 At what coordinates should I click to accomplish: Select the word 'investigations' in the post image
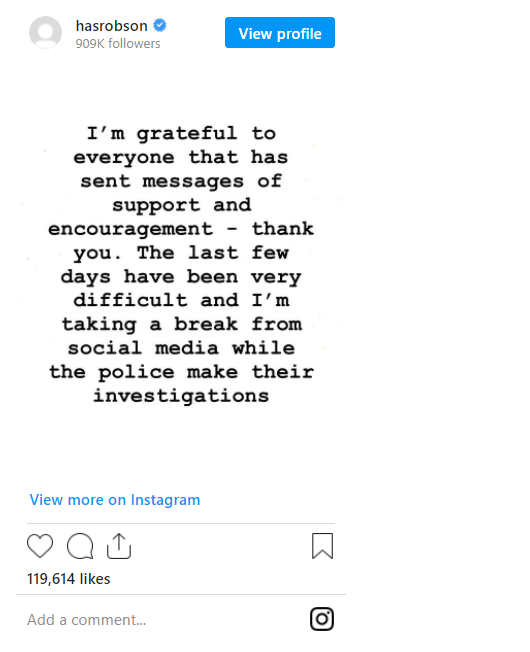coord(181,396)
